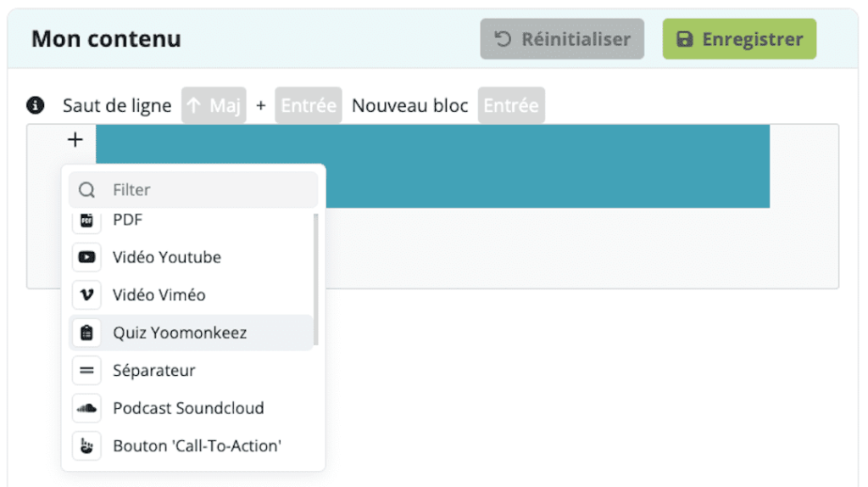Click the Quiz clipboard icon
Image resolution: width=868 pixels, height=487 pixels.
(87, 333)
